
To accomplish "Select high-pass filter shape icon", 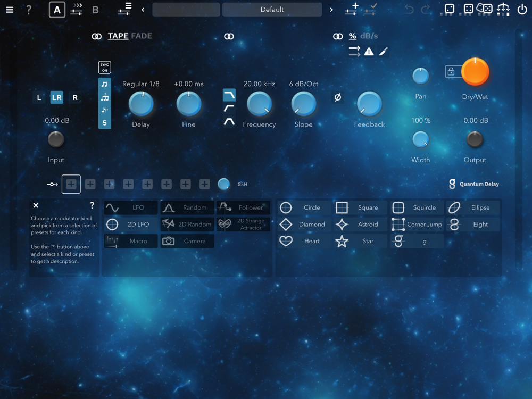I will pyautogui.click(x=229, y=108).
